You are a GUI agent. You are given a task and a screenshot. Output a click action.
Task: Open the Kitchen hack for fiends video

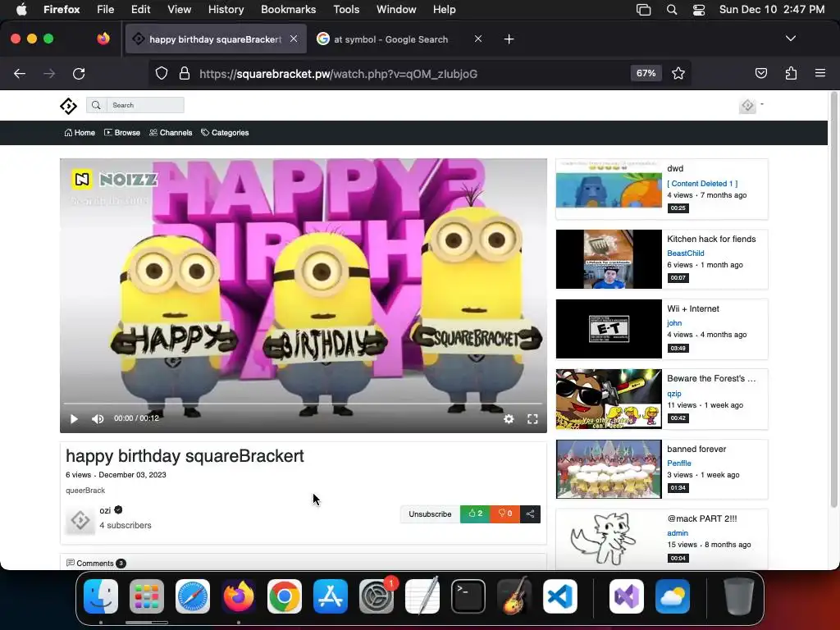[x=711, y=239]
